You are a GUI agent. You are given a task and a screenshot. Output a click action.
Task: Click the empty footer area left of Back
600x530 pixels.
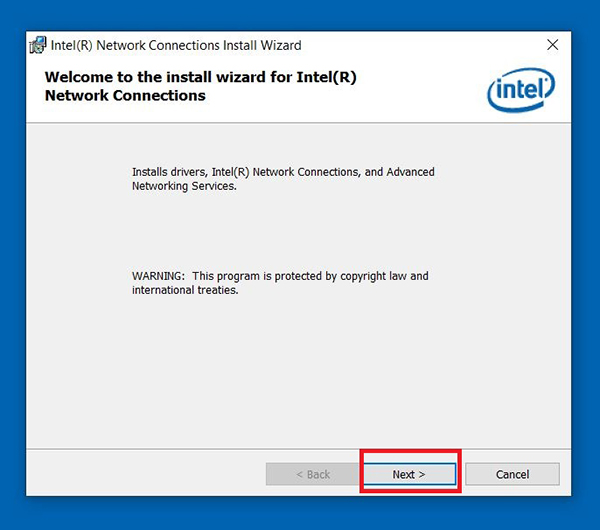[x=145, y=474]
